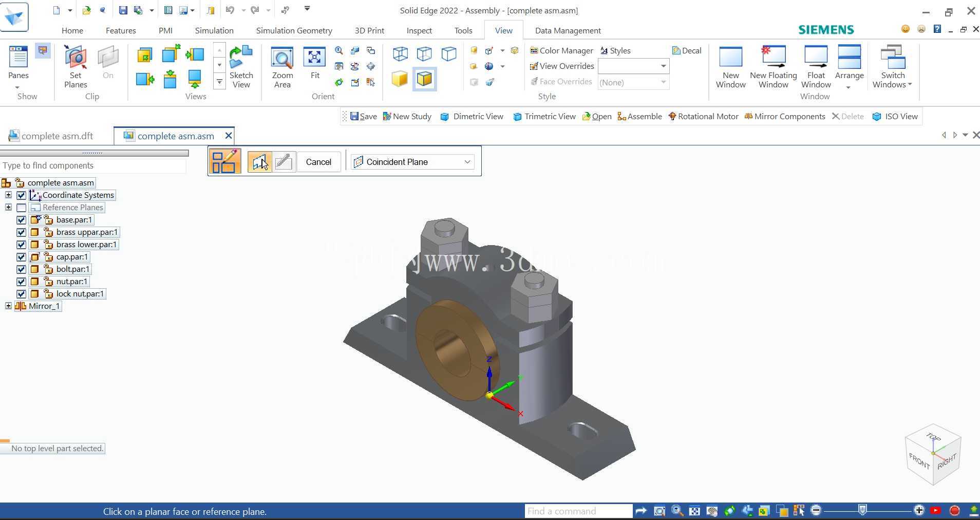Click the Assemble command
Screen dimensions: 980x520
pyautogui.click(x=639, y=116)
